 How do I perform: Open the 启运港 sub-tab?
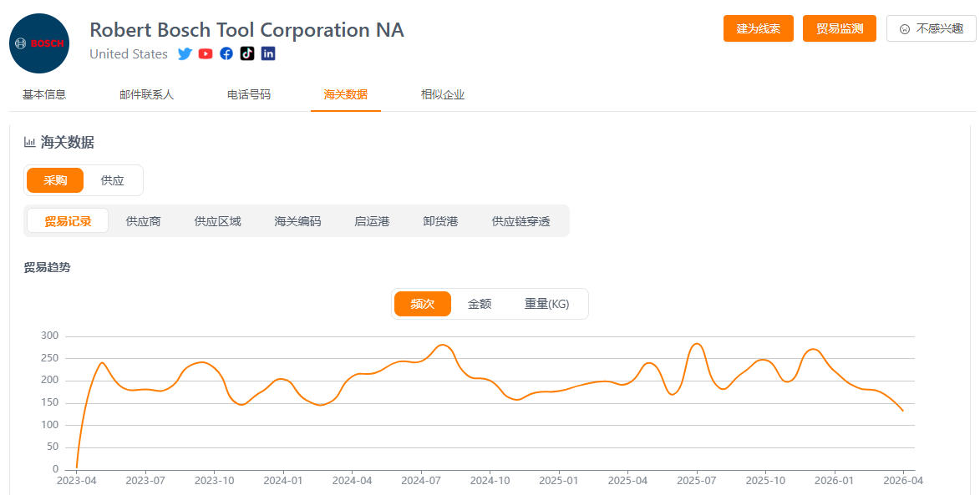click(x=372, y=221)
